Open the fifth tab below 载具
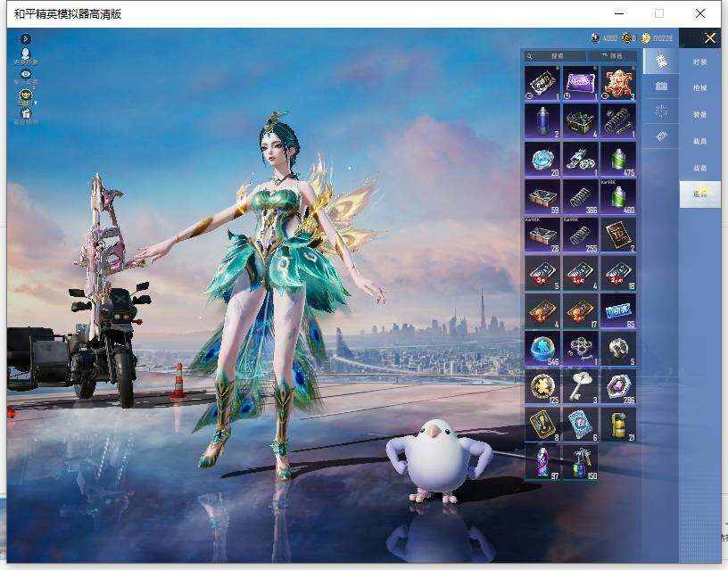The image size is (728, 570). (699, 168)
